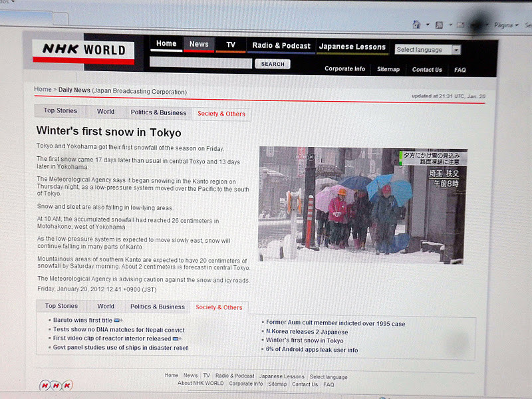Image resolution: width=532 pixels, height=399 pixels.
Task: Open the browser Home icon
Action: (x=416, y=25)
